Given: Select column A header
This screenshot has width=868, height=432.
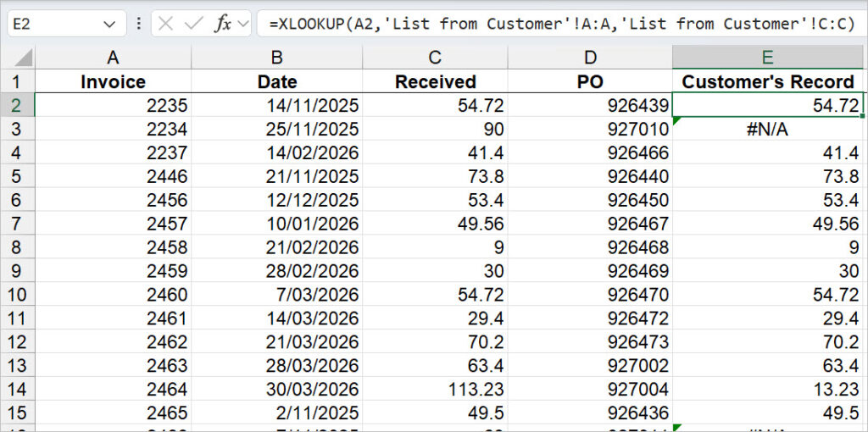Looking at the screenshot, I should tap(113, 58).
